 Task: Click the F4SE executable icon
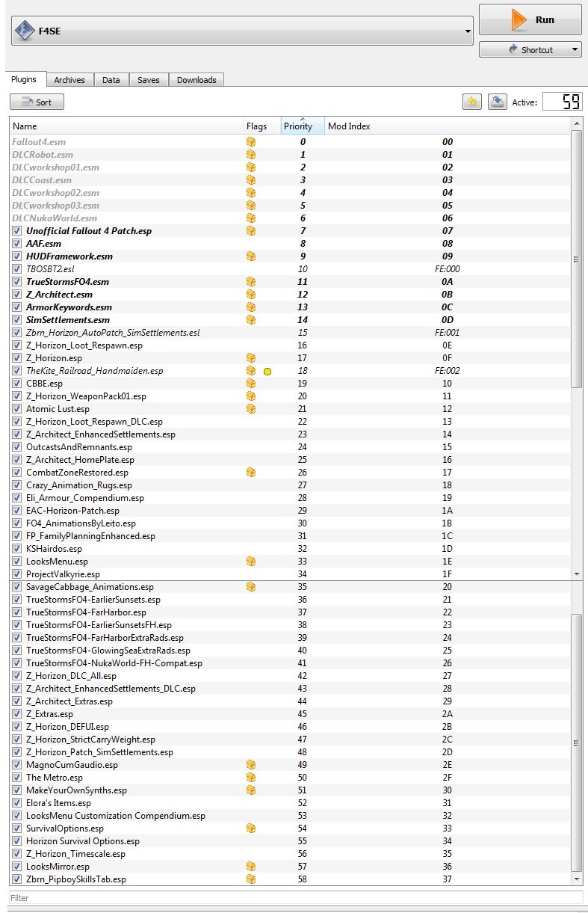pos(25,31)
